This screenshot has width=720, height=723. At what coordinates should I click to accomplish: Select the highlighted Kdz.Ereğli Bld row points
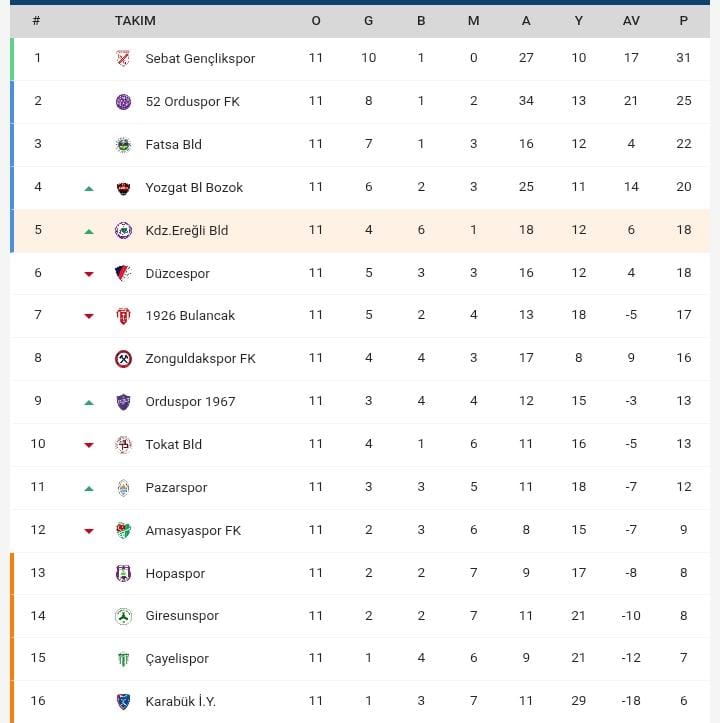[x=683, y=230]
